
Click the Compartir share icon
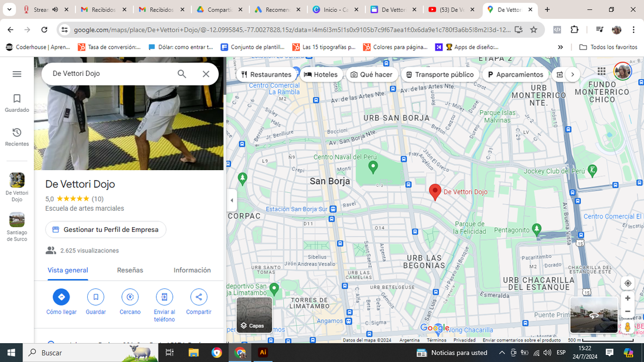(199, 297)
